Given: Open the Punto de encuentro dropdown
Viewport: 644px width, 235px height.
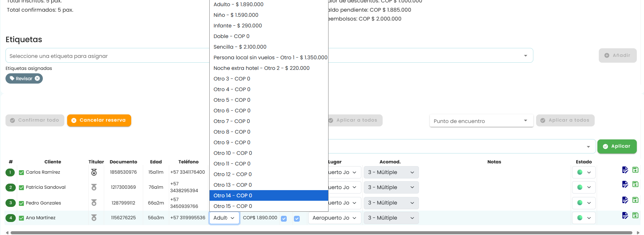Looking at the screenshot, I should coord(481,121).
